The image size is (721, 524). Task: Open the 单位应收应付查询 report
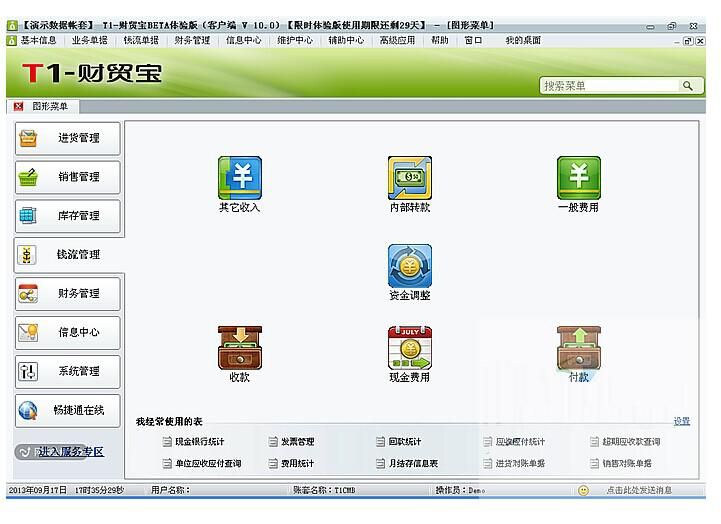click(x=208, y=463)
